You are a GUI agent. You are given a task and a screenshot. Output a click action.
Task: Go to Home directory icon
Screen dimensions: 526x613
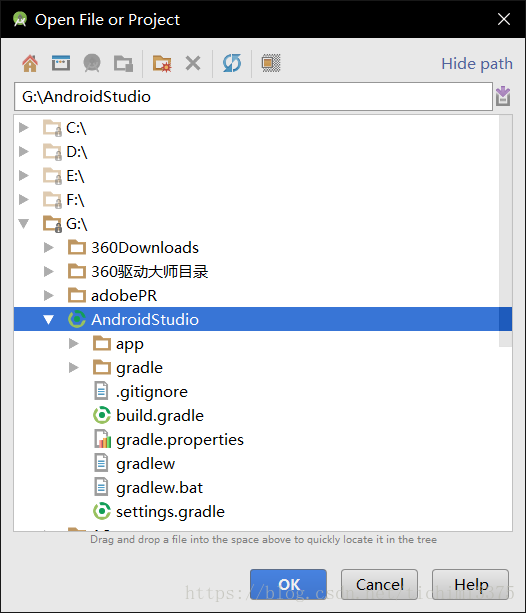pyautogui.click(x=30, y=63)
